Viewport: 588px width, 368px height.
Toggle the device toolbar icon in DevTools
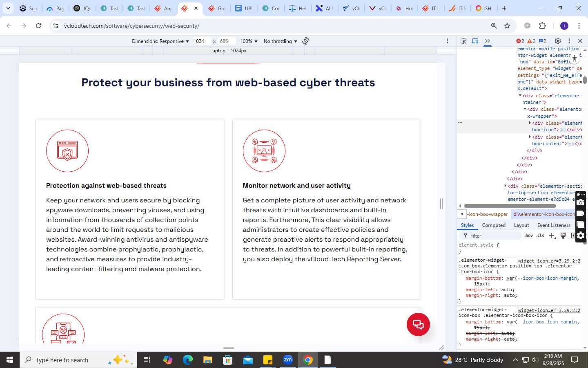coord(475,41)
